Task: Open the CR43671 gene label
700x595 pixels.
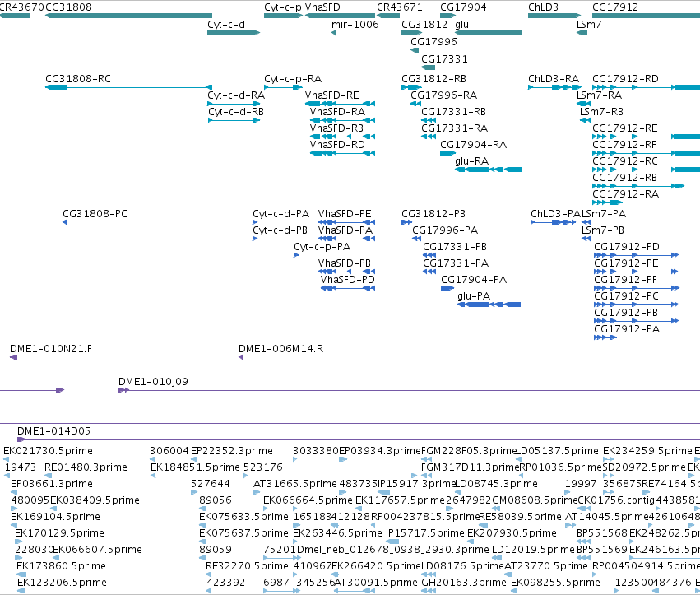Action: [x=400, y=7]
